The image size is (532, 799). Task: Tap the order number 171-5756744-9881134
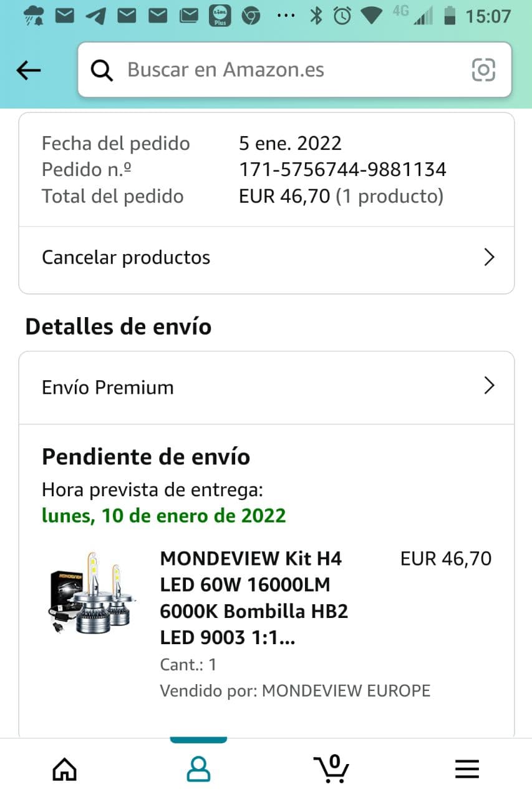(342, 170)
